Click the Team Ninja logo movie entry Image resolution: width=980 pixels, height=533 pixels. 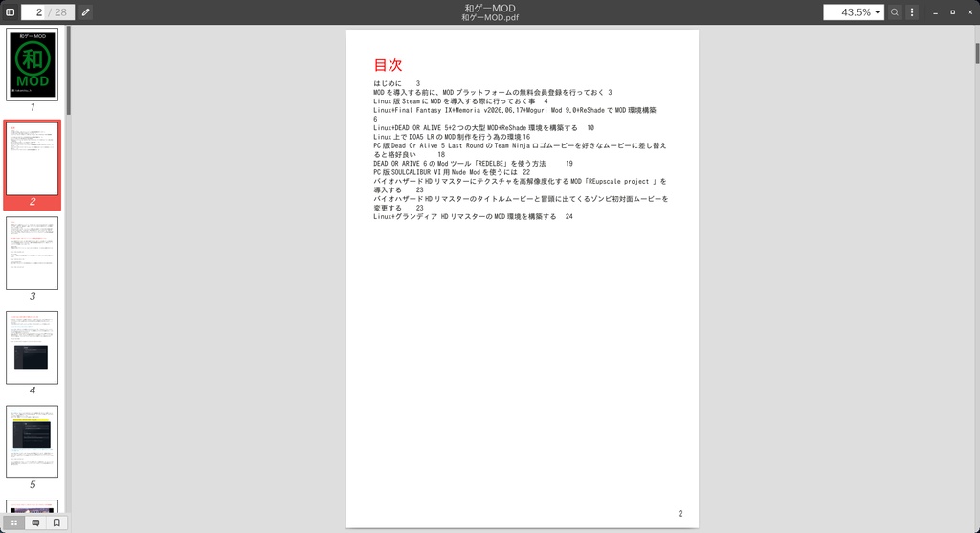[x=520, y=150]
